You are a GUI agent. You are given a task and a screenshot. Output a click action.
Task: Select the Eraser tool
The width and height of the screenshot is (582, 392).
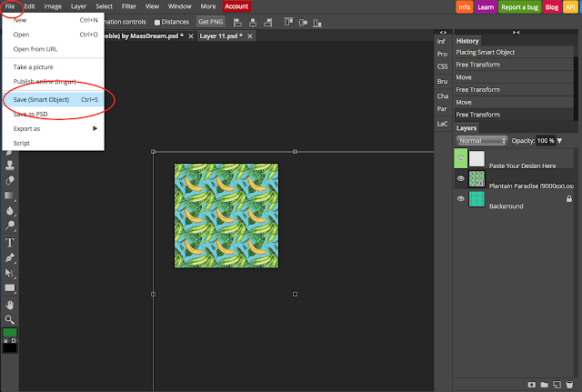coord(10,180)
